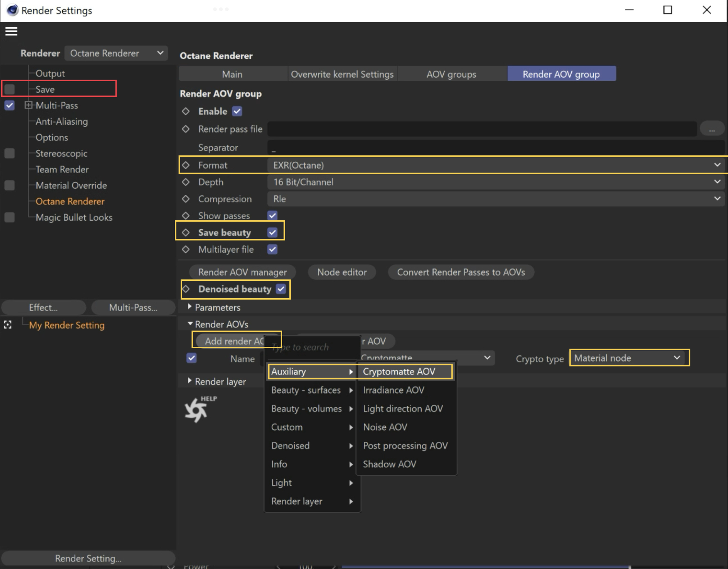The height and width of the screenshot is (569, 728).
Task: Open the hamburger menu icon
Action: tap(11, 32)
